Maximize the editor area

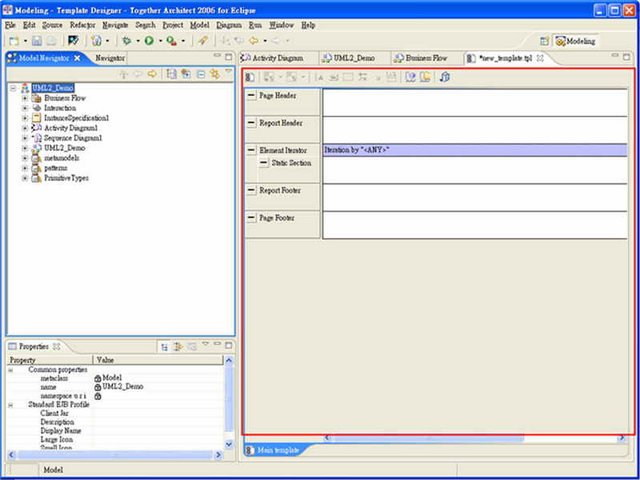click(x=626, y=57)
